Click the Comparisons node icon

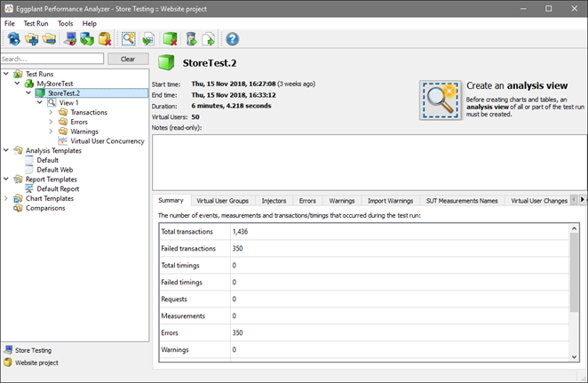pos(18,208)
